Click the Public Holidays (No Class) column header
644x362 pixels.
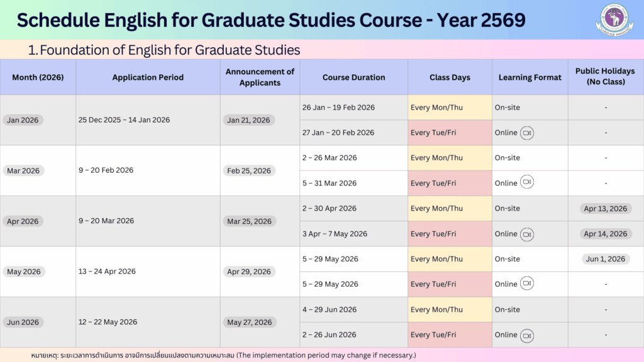pyautogui.click(x=605, y=77)
